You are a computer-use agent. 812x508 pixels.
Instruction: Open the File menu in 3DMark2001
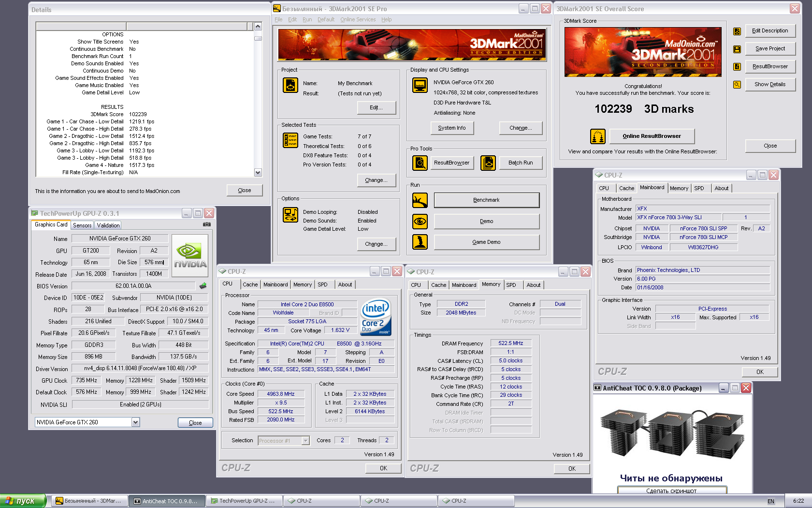tap(278, 20)
